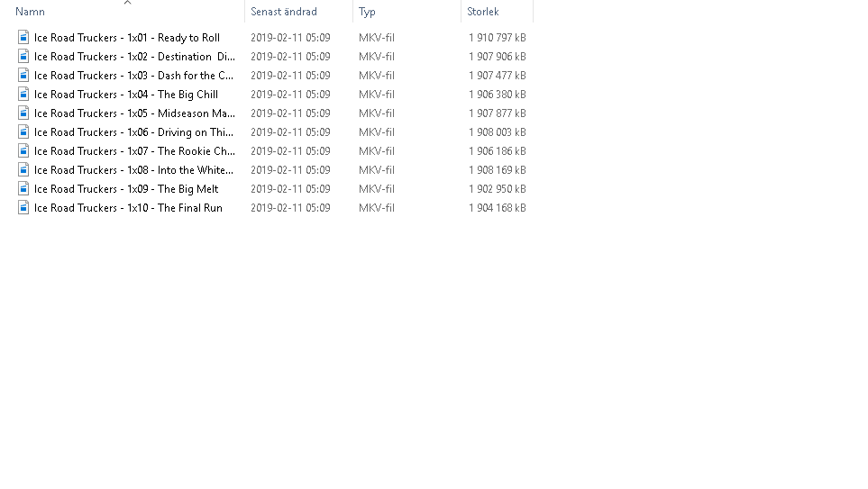Select the 1x09 The Big Melt file icon

pyautogui.click(x=23, y=188)
